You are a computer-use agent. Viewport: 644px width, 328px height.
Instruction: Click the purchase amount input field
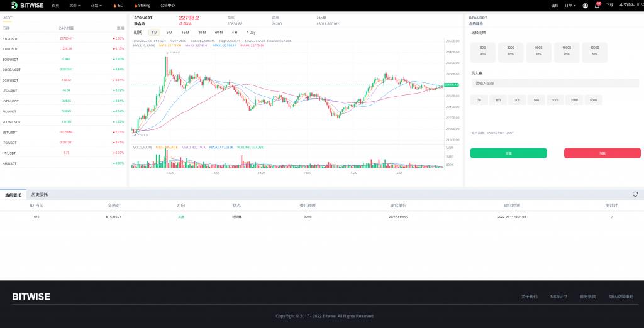(x=555, y=83)
